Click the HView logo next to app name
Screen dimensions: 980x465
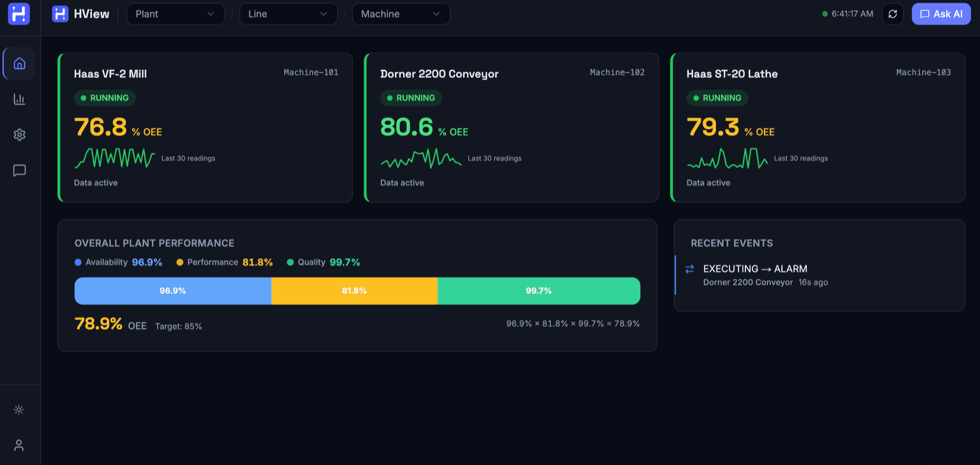(x=60, y=14)
